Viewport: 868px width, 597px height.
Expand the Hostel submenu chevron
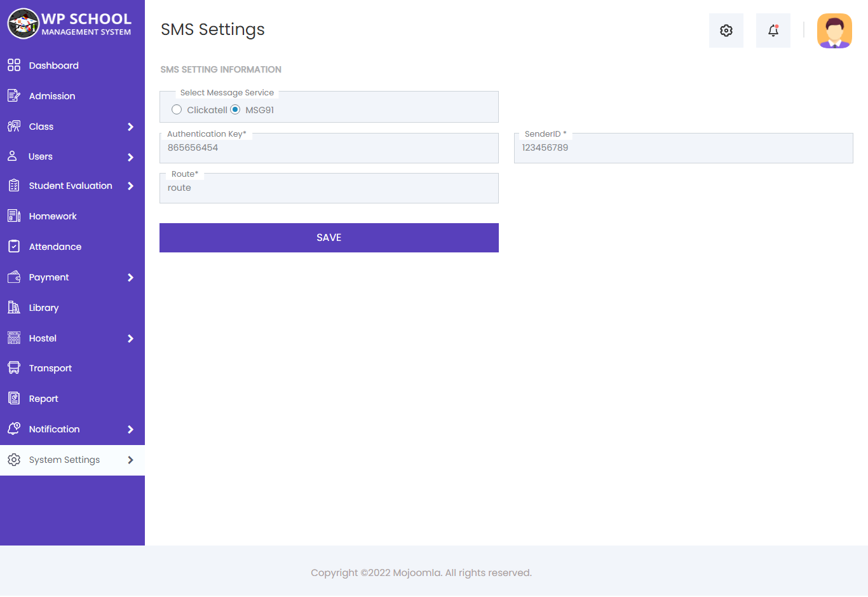tap(130, 338)
